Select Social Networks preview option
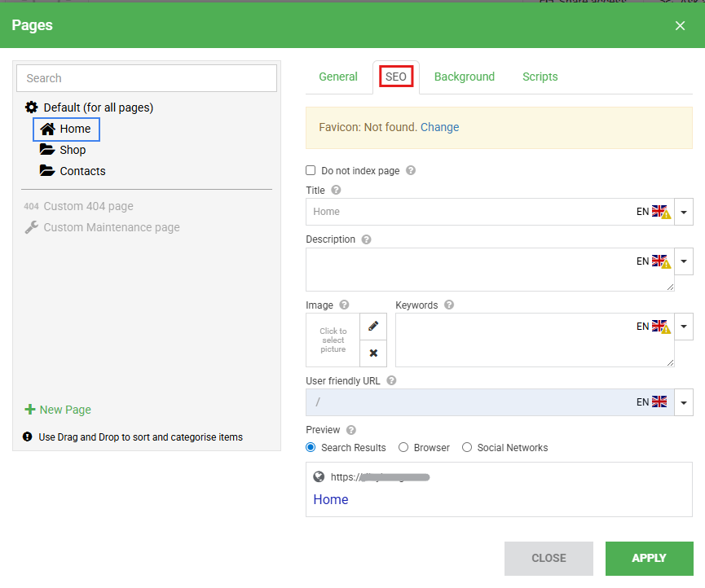This screenshot has height=588, width=705. click(x=467, y=448)
